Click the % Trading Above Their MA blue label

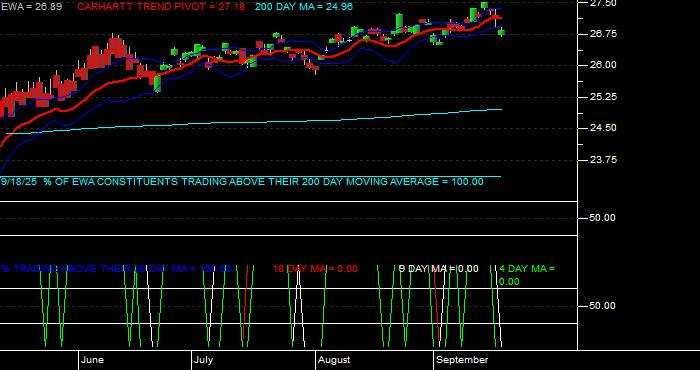[x=116, y=269]
